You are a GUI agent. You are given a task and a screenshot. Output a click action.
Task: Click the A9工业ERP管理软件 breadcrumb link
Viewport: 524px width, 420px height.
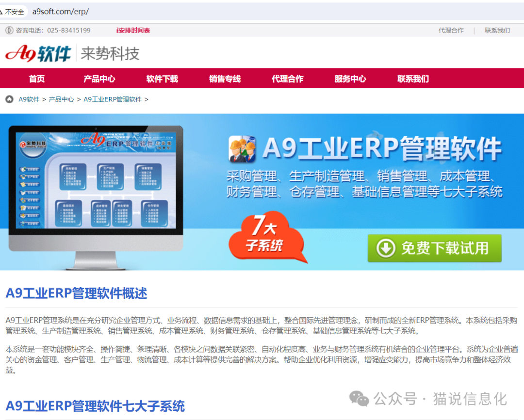pos(113,99)
